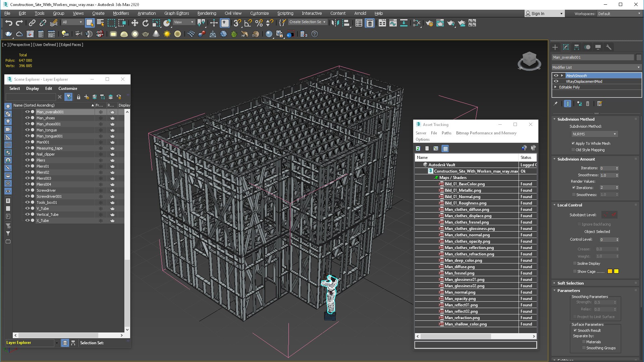Screen dimensions: 644x362
Task: Click Pin Stack icon under modifier stack
Action: (555, 104)
